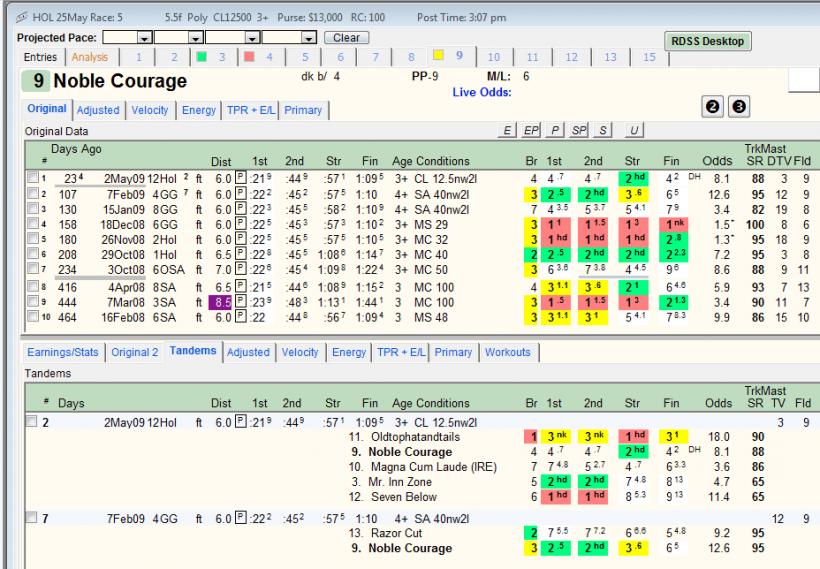Click the RDSS Desktop button
The width and height of the screenshot is (820, 569).
[708, 41]
